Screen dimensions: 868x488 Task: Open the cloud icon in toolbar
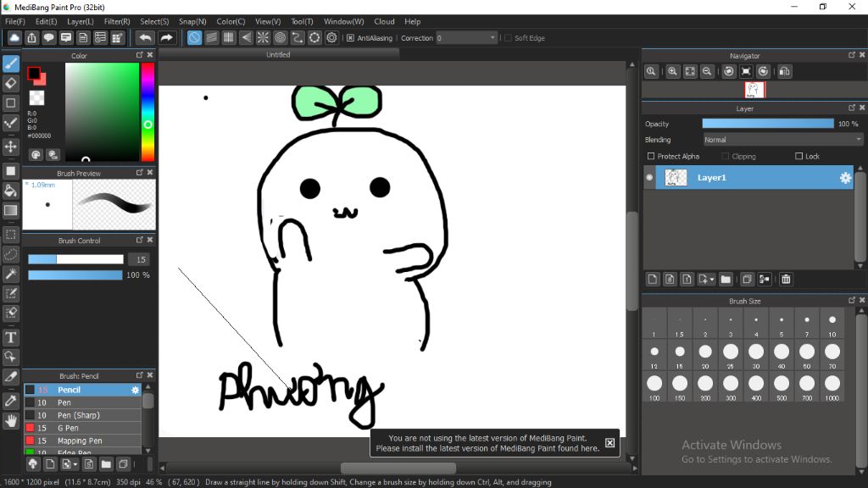(x=14, y=37)
